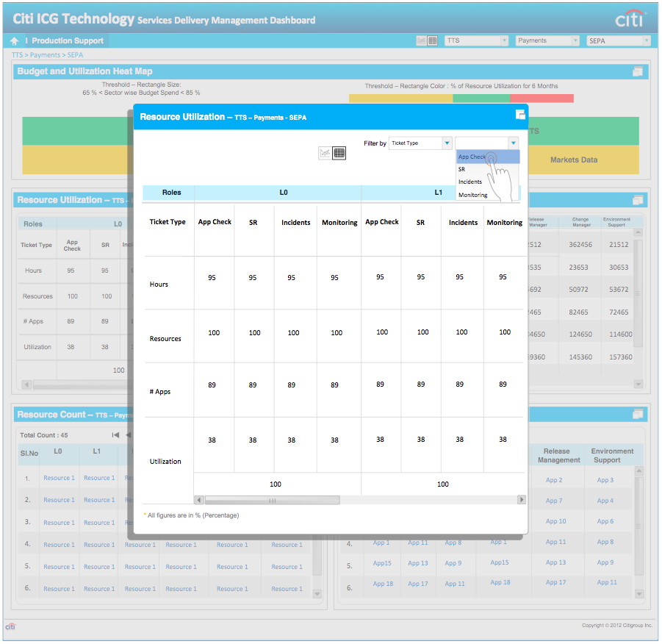Viewport: 662px width, 644px height.
Task: Click scroll-up arrow beside Environment Support column
Action: [x=639, y=471]
